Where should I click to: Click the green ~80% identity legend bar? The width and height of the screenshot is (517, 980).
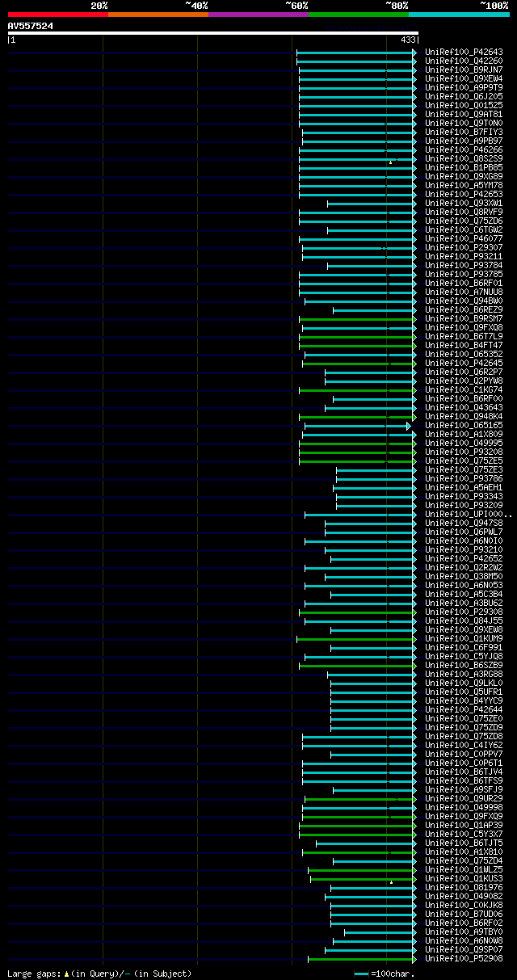pos(359,15)
